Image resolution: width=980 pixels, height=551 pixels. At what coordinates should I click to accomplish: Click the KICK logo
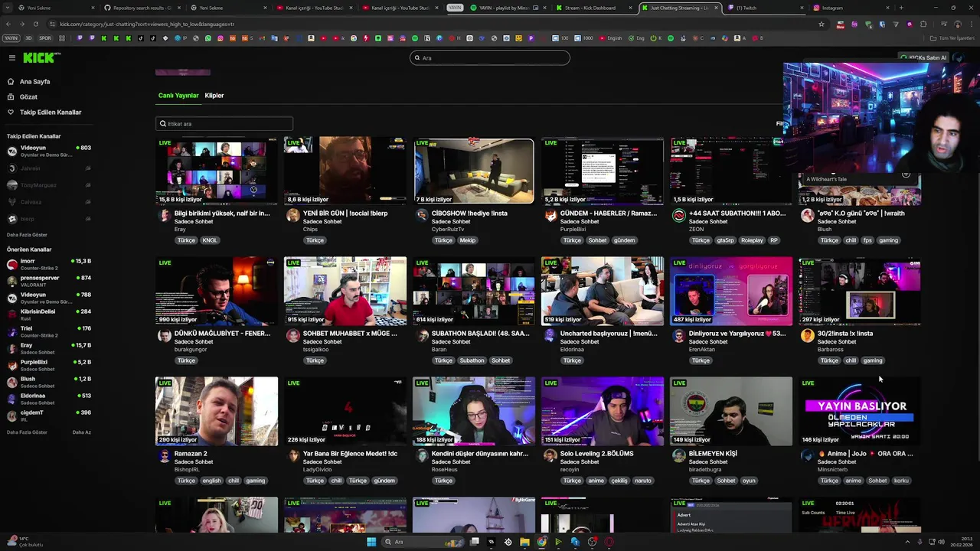40,57
